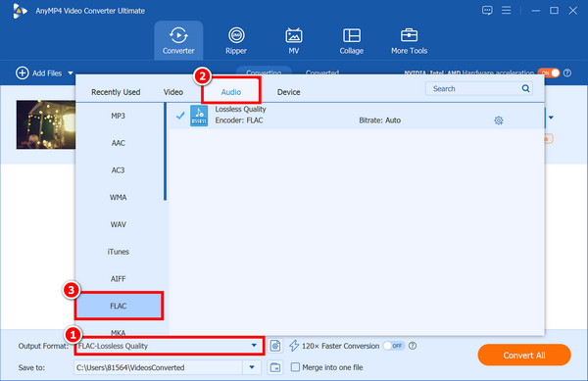Open the Converter module
This screenshot has height=381, width=588.
click(178, 40)
